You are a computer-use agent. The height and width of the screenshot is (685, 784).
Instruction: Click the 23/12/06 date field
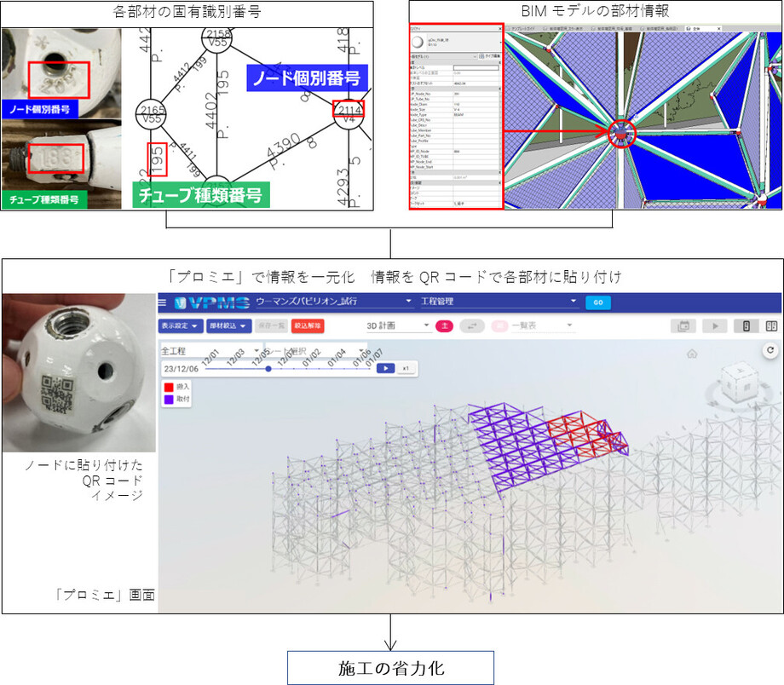click(181, 369)
